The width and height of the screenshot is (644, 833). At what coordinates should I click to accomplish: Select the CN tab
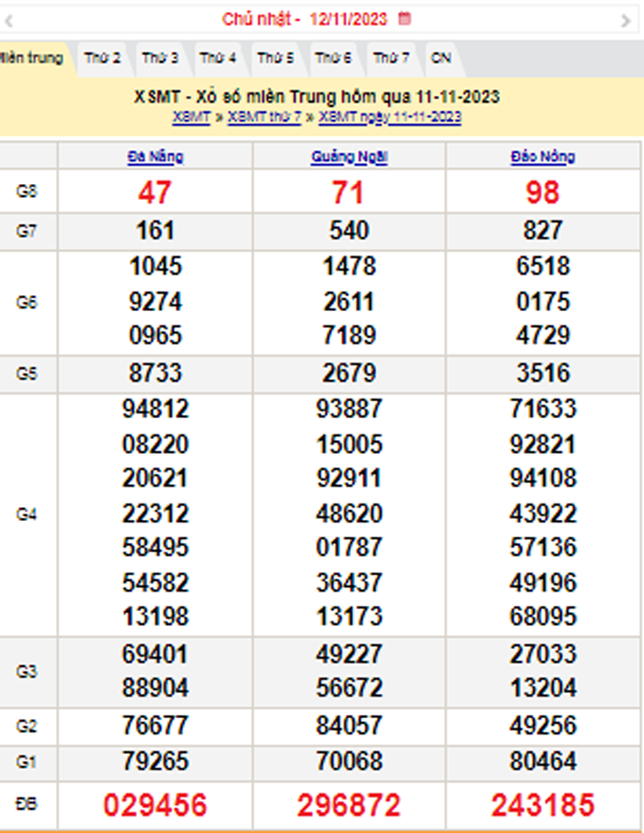[442, 58]
